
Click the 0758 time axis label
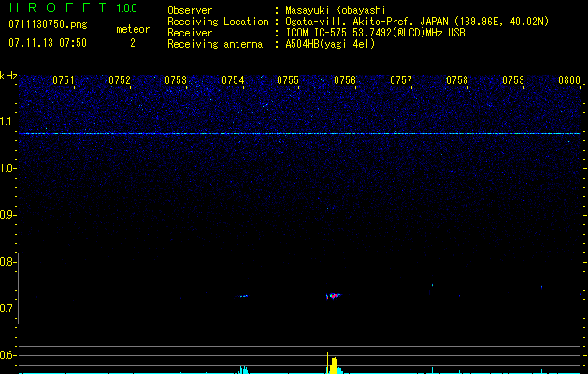[457, 80]
